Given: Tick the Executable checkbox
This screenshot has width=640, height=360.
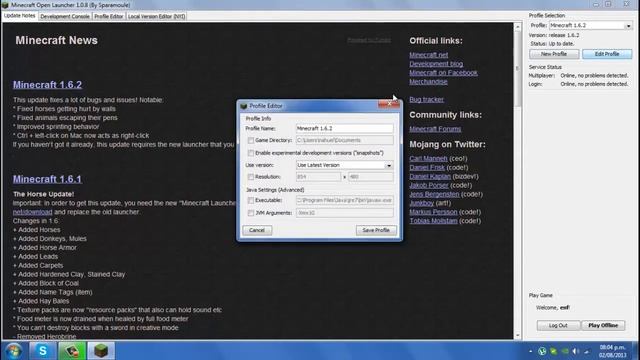Looking at the screenshot, I should coord(251,200).
